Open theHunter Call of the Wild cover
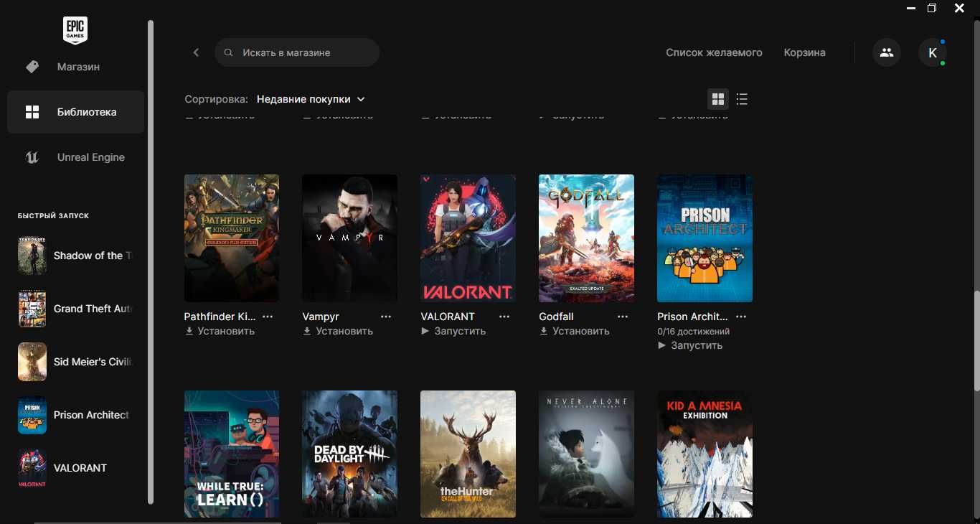The height and width of the screenshot is (524, 980). pos(468,454)
